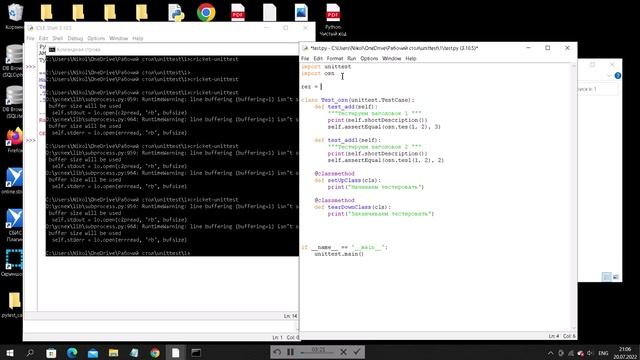Viewport: 640px width, 360px height.
Task: Click the search field in the background window
Action: point(597,89)
